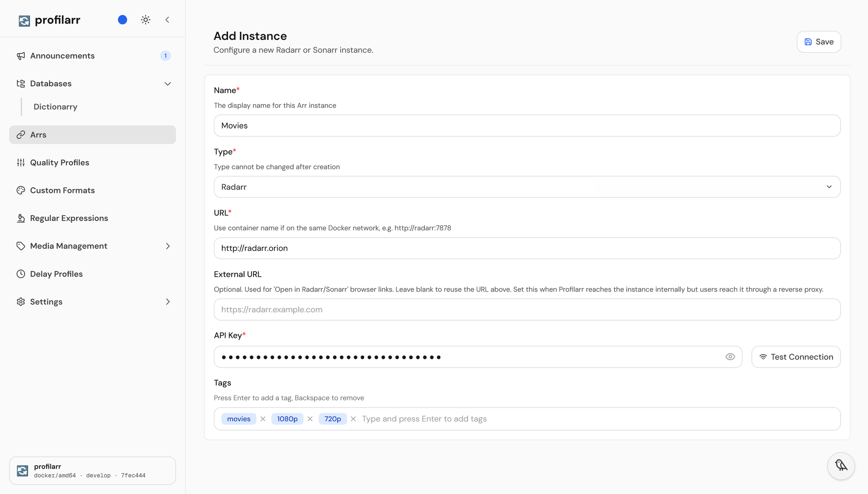Reveal the API key with eye icon

pyautogui.click(x=730, y=357)
